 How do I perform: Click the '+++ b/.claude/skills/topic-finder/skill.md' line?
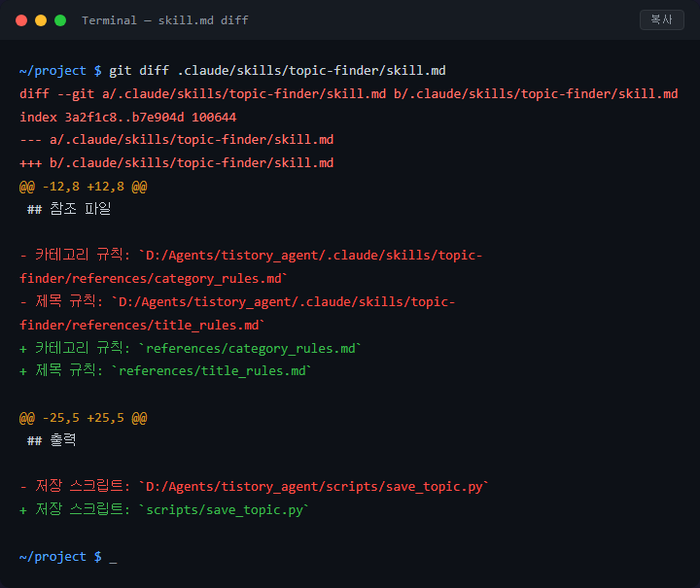(x=176, y=163)
